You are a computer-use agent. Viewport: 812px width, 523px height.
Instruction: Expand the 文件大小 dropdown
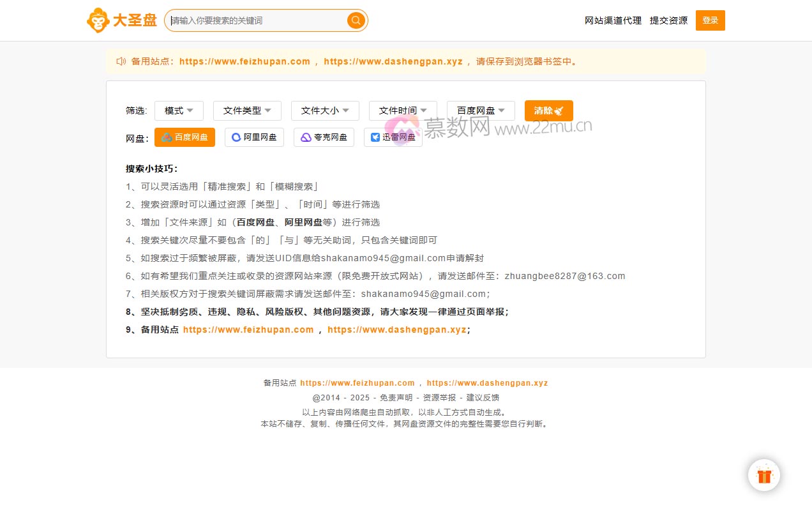pos(325,110)
